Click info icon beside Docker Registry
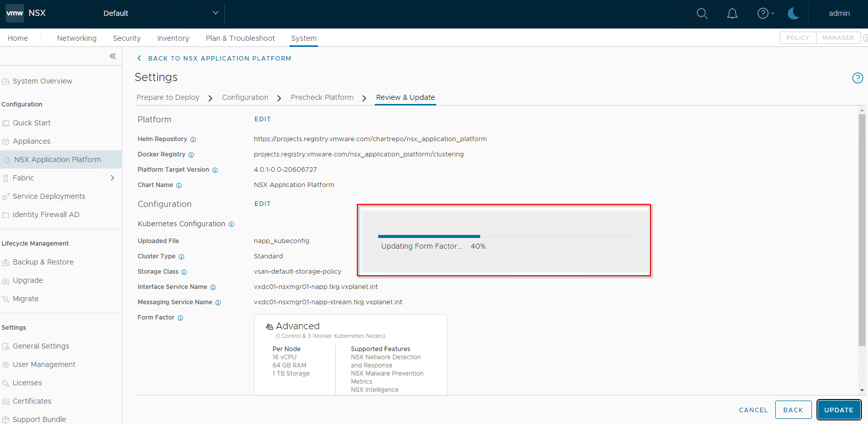This screenshot has width=868, height=424. point(191,155)
